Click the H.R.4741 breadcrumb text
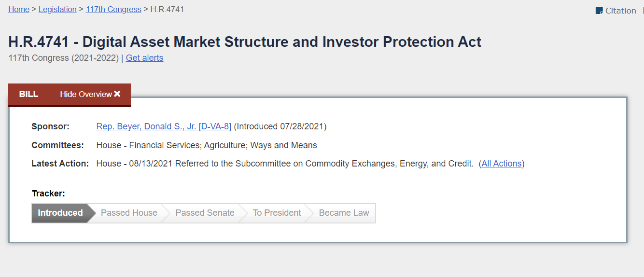 167,9
